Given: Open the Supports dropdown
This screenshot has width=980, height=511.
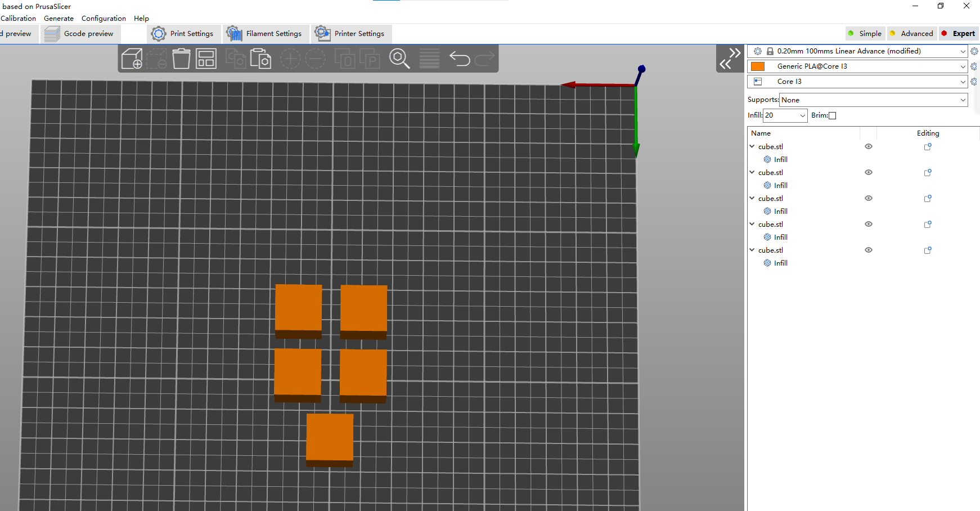Looking at the screenshot, I should click(873, 100).
